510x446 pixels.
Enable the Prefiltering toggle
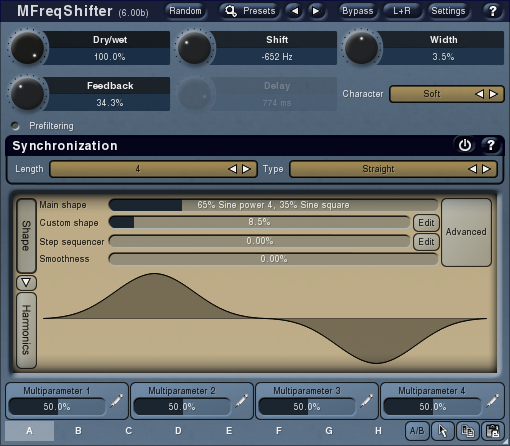pos(15,126)
